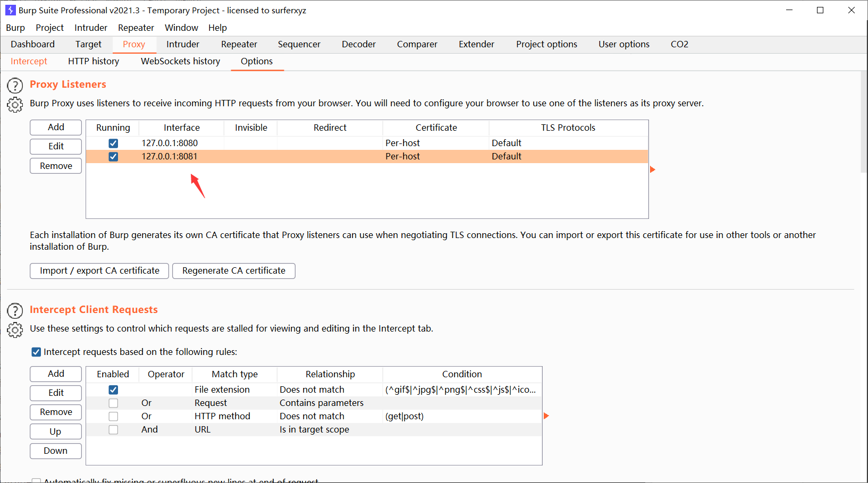Open help for Intercept Client Requests
The image size is (868, 483).
coord(15,311)
